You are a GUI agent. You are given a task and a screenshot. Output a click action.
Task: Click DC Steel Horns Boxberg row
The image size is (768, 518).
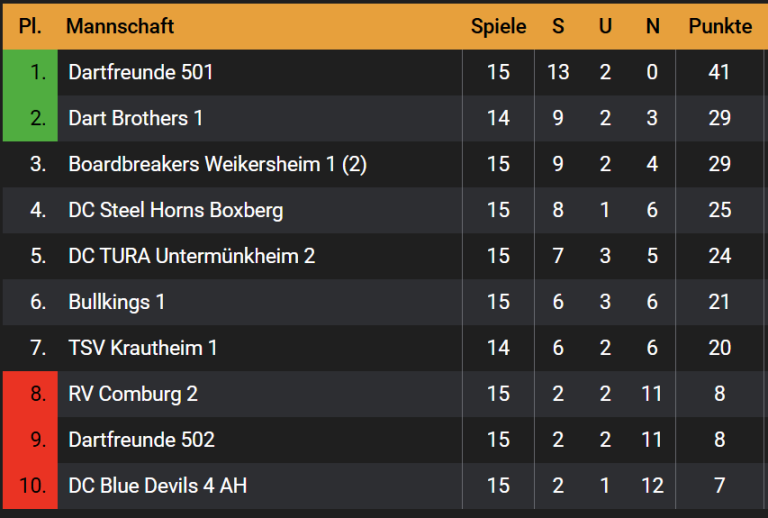(x=175, y=210)
